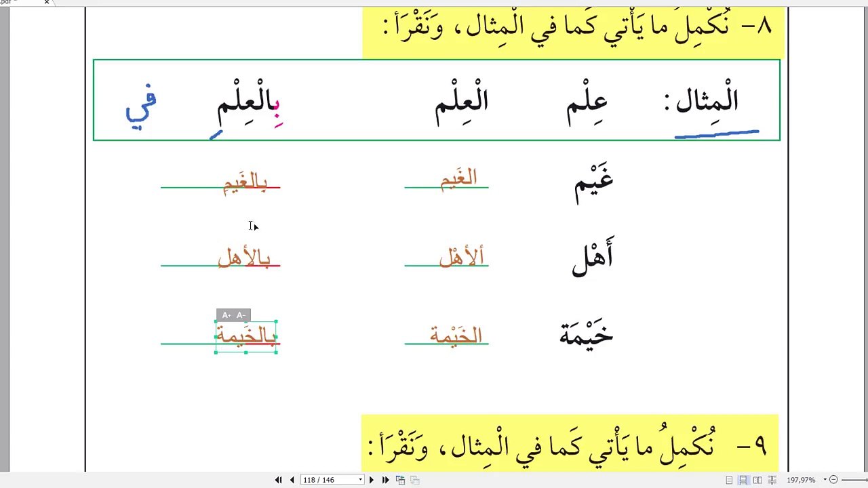Click the answer text ألأهل

click(x=462, y=257)
